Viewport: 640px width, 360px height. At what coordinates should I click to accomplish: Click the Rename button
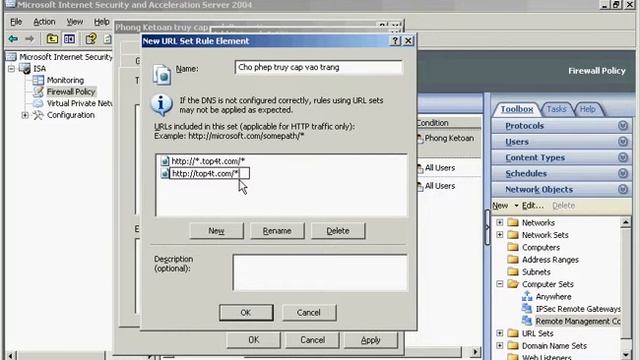pyautogui.click(x=277, y=231)
